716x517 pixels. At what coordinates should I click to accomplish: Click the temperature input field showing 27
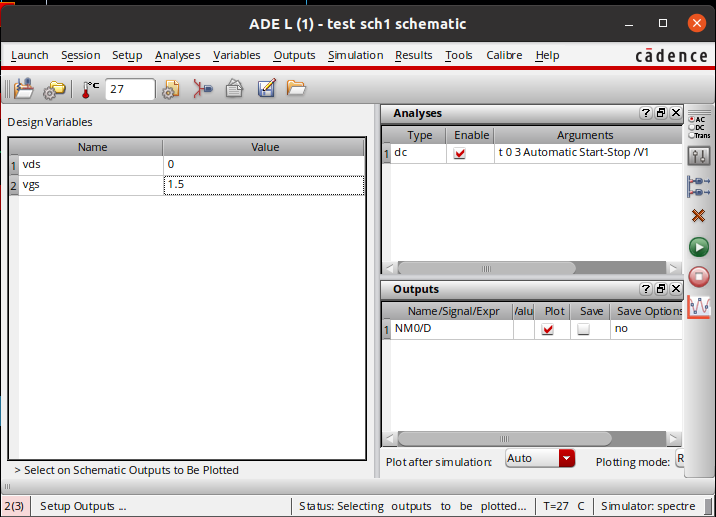130,89
